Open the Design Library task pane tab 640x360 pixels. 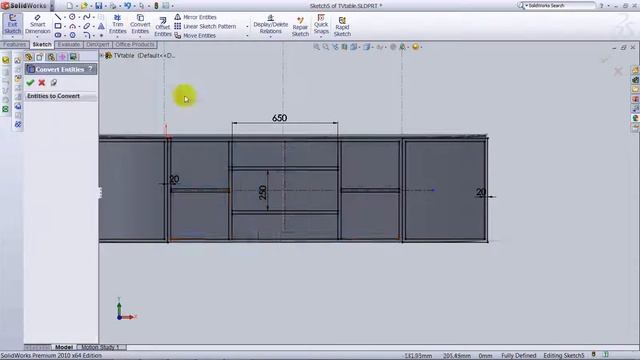636,80
